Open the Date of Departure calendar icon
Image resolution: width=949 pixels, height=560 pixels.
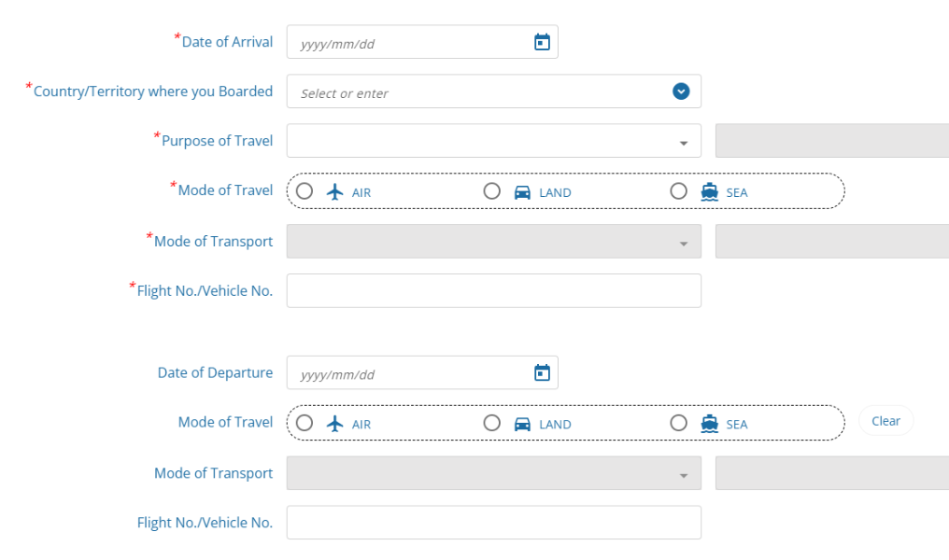(542, 372)
